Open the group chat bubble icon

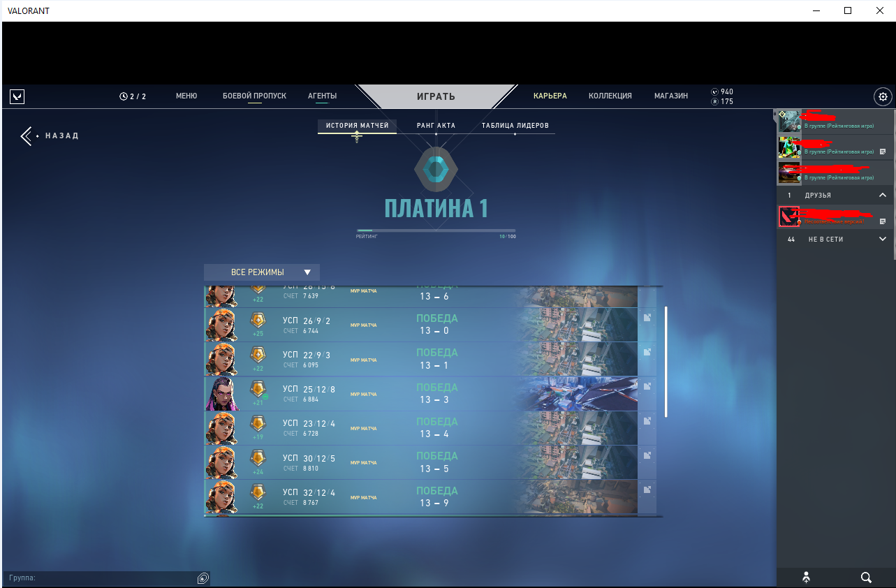203,578
